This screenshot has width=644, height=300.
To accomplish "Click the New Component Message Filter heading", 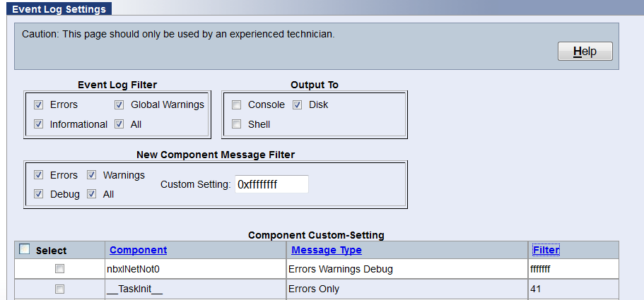I will coord(216,155).
